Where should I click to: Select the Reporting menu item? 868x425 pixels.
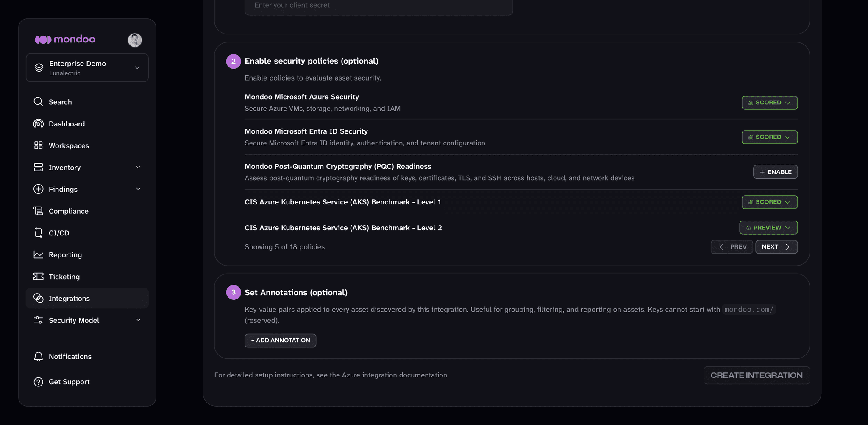(x=87, y=254)
